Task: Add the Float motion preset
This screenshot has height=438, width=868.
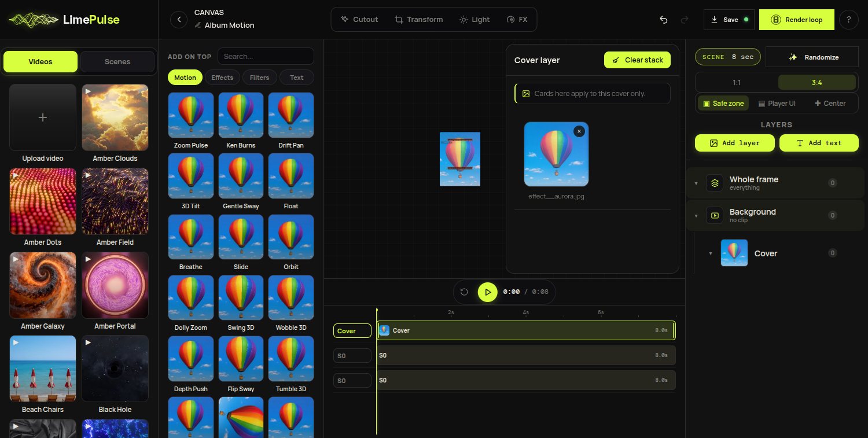Action: tap(291, 176)
